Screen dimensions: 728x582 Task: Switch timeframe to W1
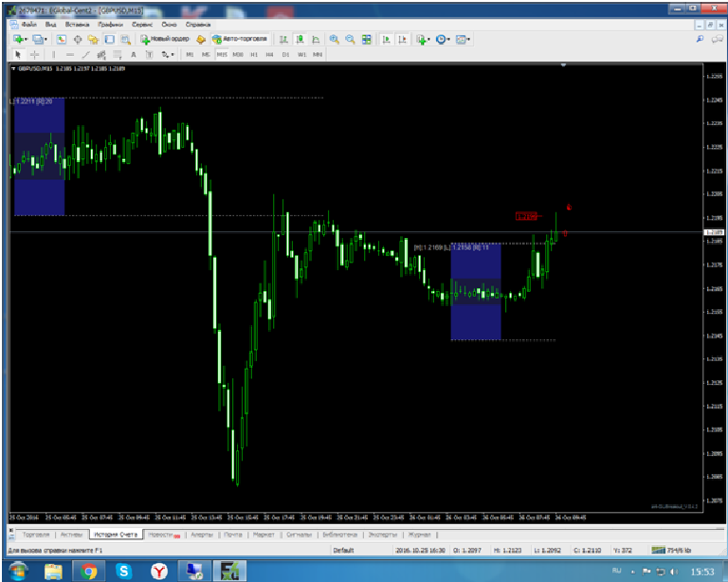[x=301, y=55]
